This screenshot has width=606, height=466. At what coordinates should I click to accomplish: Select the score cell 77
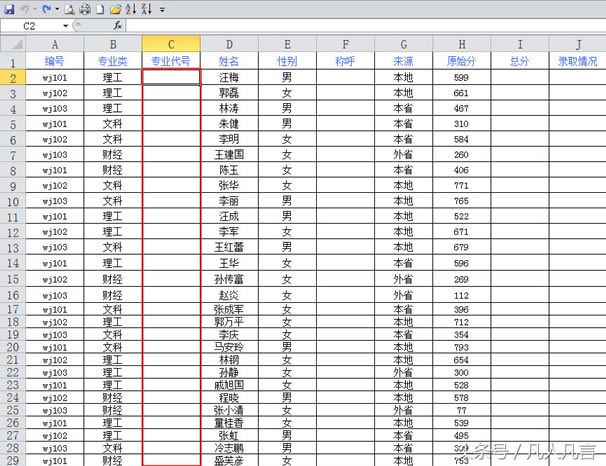pos(462,410)
